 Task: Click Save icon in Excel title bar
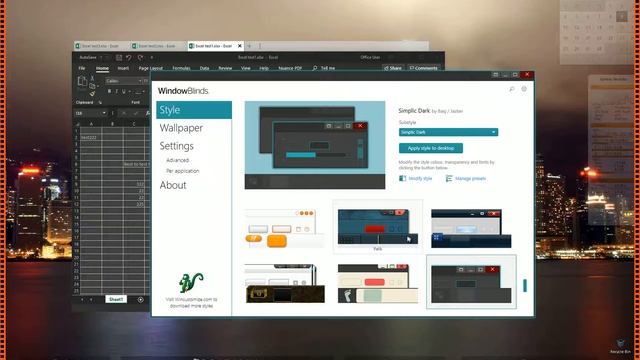pos(119,58)
